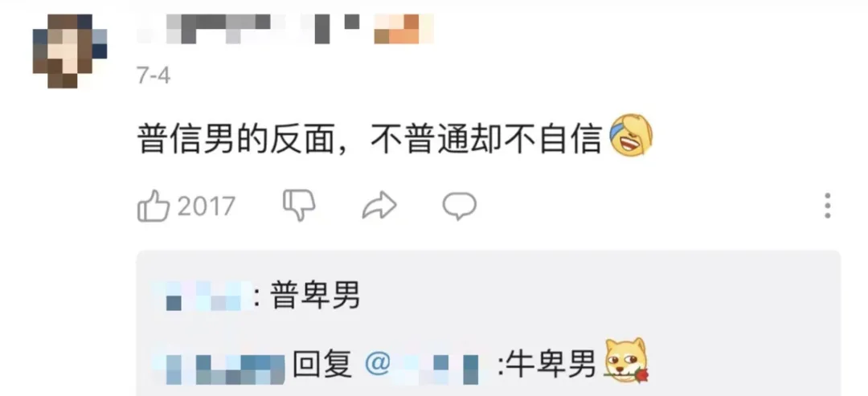Open the reply reading 普卑男
This screenshot has width=868, height=396.
315,296
